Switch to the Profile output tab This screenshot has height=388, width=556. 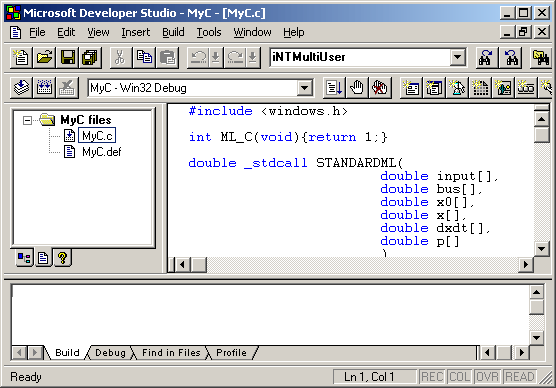[x=231, y=353]
